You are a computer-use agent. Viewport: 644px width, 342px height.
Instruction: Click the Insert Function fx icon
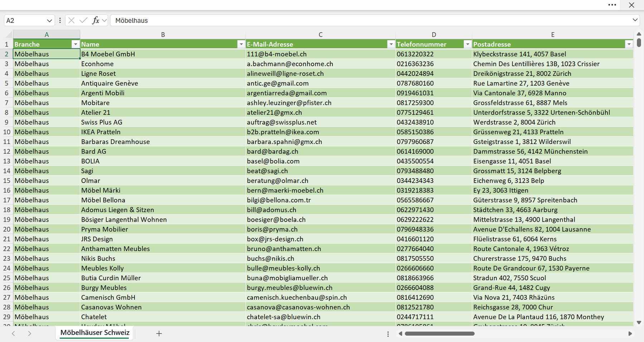point(96,20)
